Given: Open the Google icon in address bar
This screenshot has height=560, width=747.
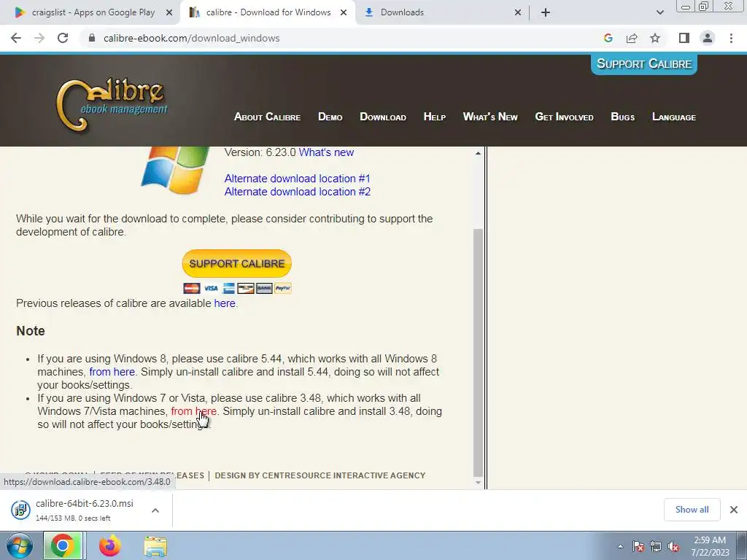Looking at the screenshot, I should click(608, 38).
